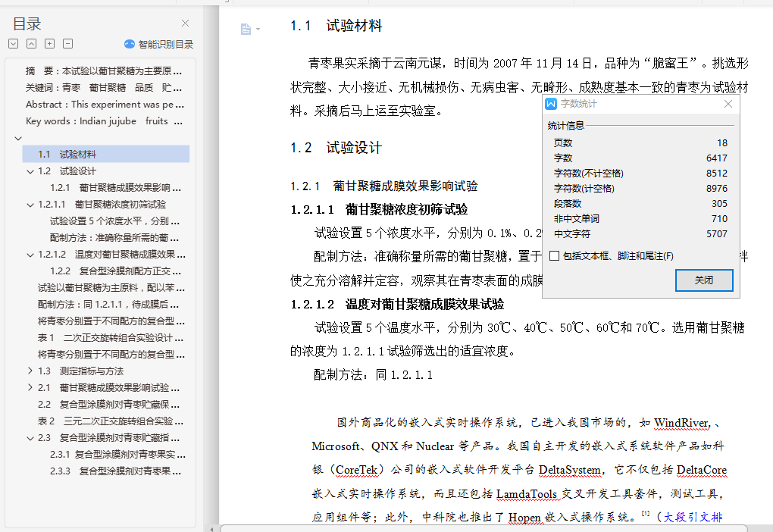
Task: Click the 页数 value 18 in statistics
Action: click(x=722, y=143)
